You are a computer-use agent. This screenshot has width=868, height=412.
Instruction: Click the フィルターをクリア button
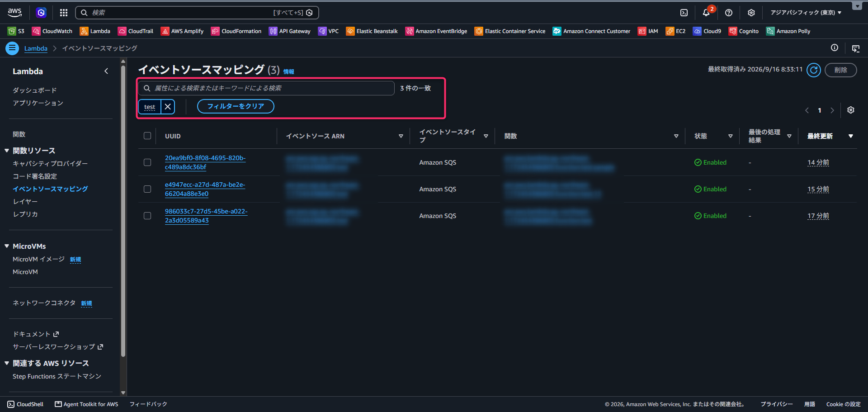[236, 106]
